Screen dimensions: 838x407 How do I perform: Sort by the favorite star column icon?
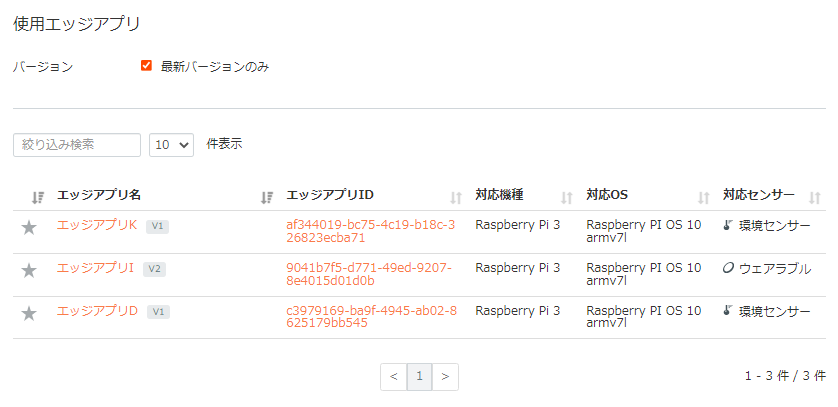(x=37, y=198)
